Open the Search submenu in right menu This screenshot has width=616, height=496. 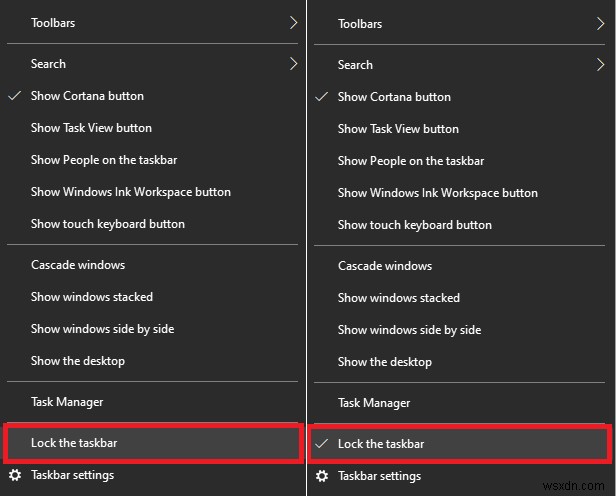pyautogui.click(x=355, y=65)
